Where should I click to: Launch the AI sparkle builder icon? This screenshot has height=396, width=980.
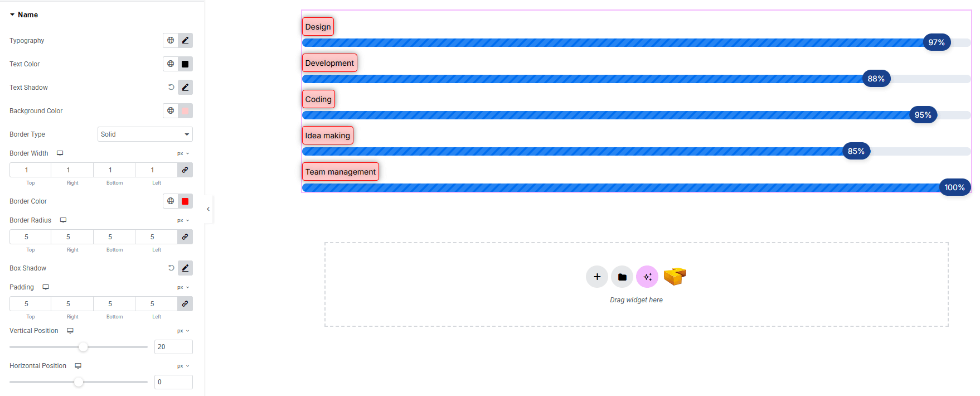[647, 277]
